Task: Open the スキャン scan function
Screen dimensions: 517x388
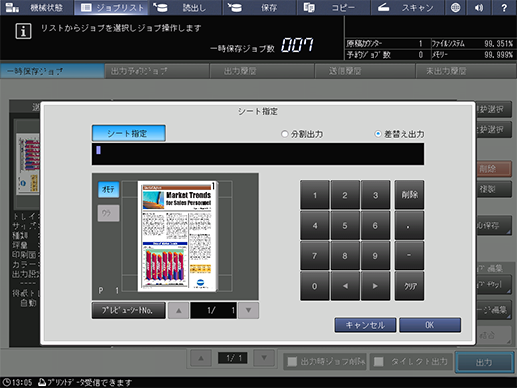Action: pyautogui.click(x=406, y=7)
